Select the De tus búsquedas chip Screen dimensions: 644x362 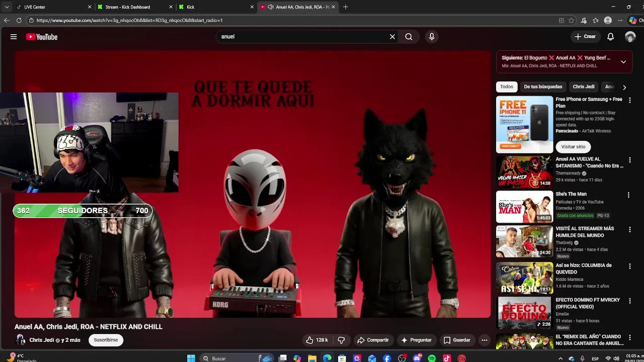tap(543, 86)
